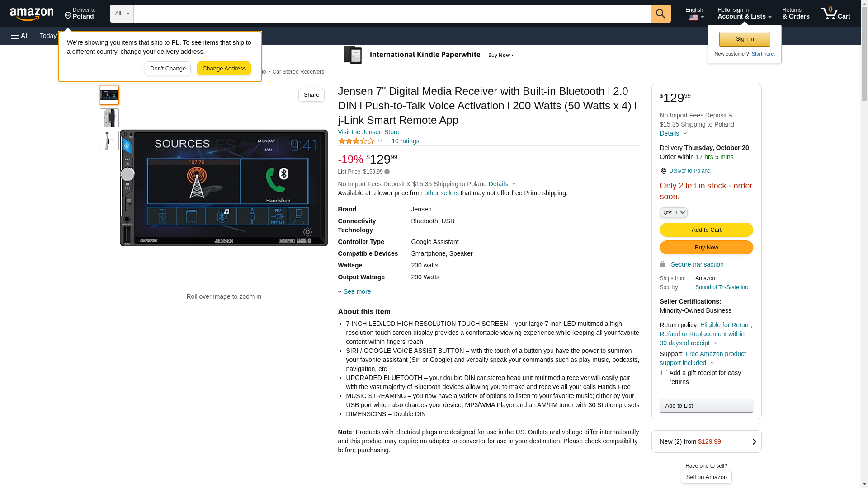Open the All hamburger menu

click(x=20, y=36)
